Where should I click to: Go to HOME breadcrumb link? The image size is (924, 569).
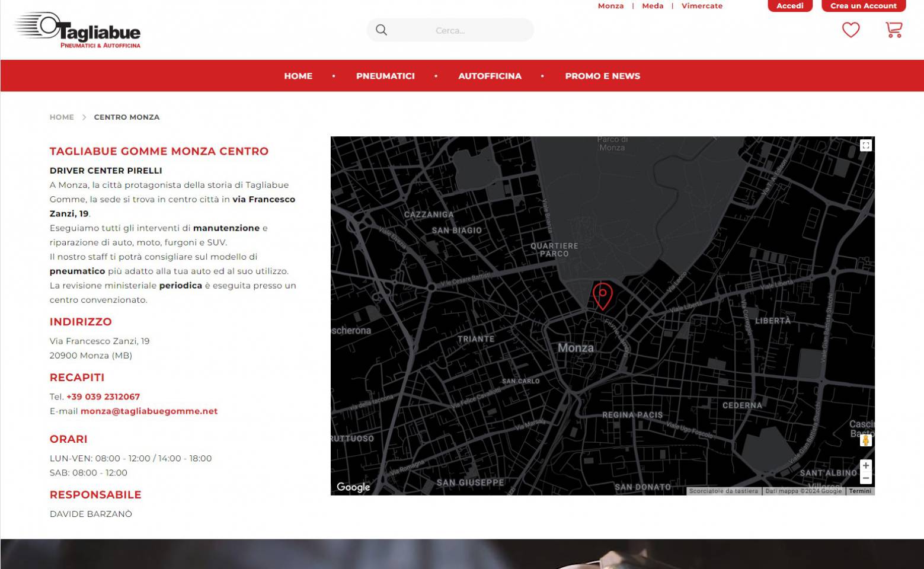point(62,117)
